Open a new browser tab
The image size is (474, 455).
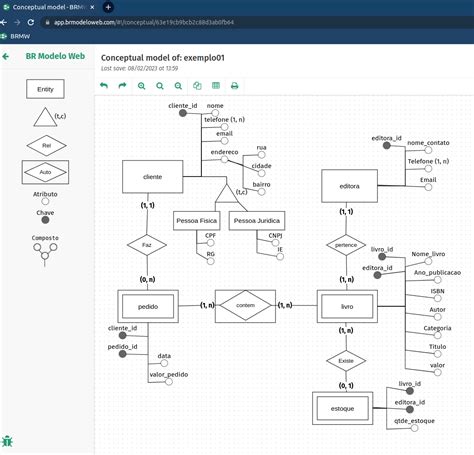[108, 7]
